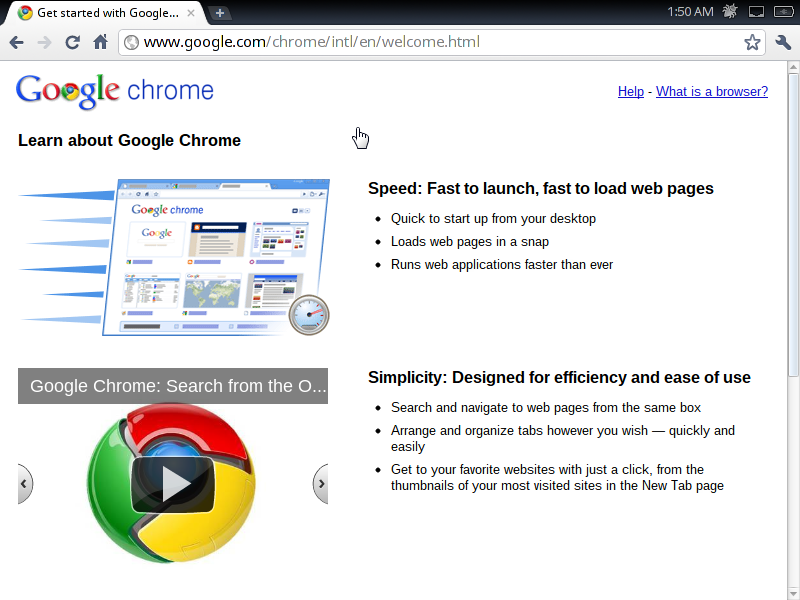Click Get to your favorite websites bullet text
This screenshot has height=600, width=800.
[557, 477]
